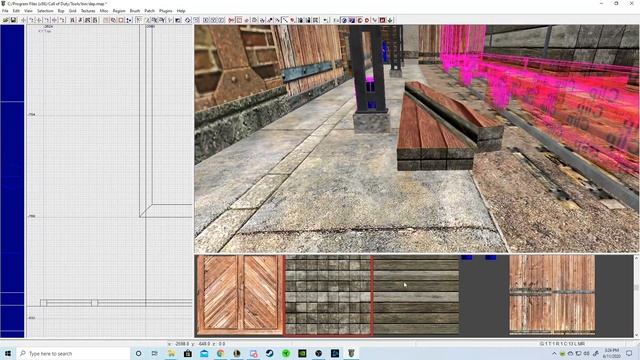Click the x y z coordinate readout
The width and height of the screenshot is (640, 360).
pyautogui.click(x=197, y=344)
